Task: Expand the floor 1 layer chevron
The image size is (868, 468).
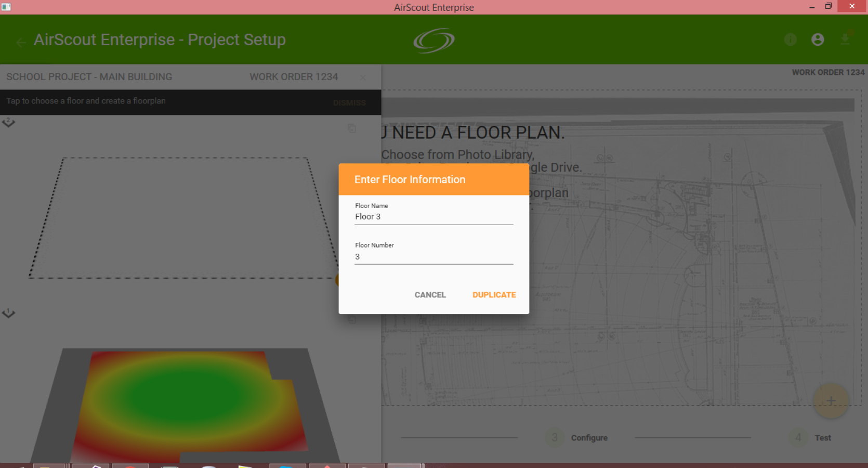Action: coord(9,313)
